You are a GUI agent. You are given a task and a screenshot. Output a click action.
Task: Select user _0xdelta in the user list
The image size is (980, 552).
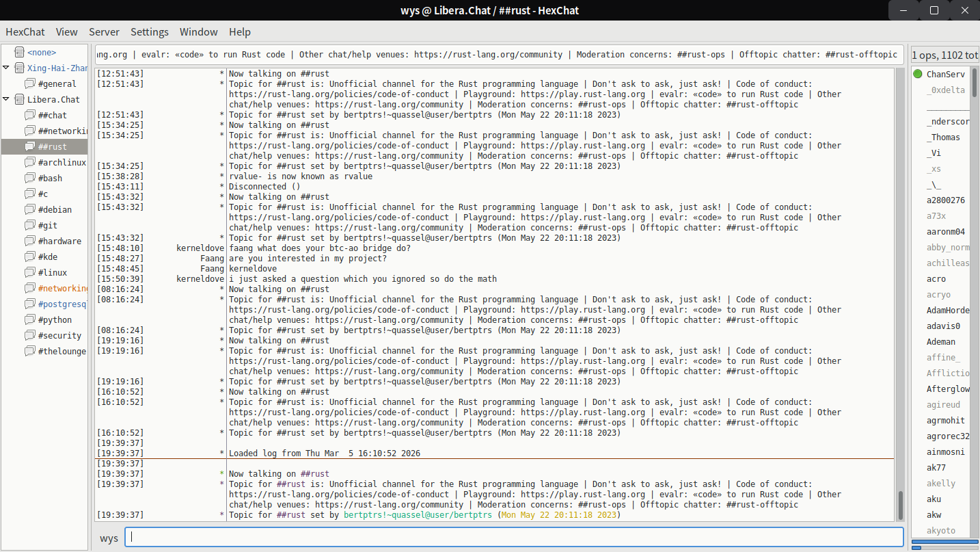[x=946, y=90]
